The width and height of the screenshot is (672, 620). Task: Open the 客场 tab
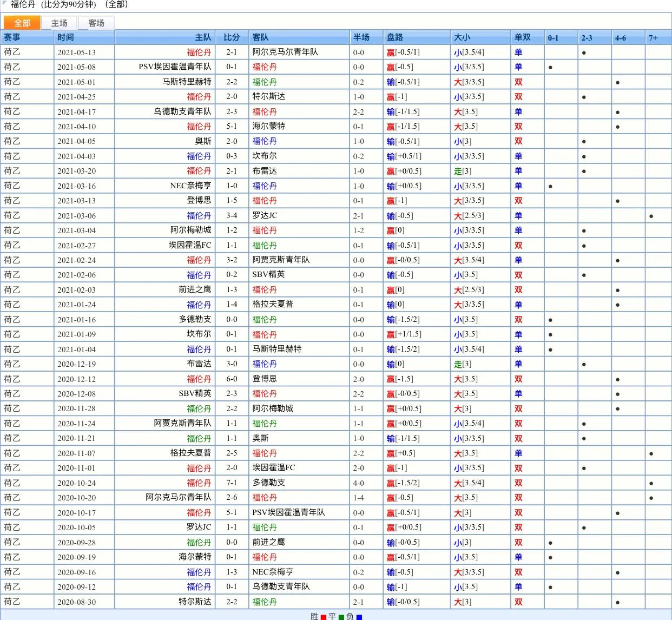[x=96, y=23]
